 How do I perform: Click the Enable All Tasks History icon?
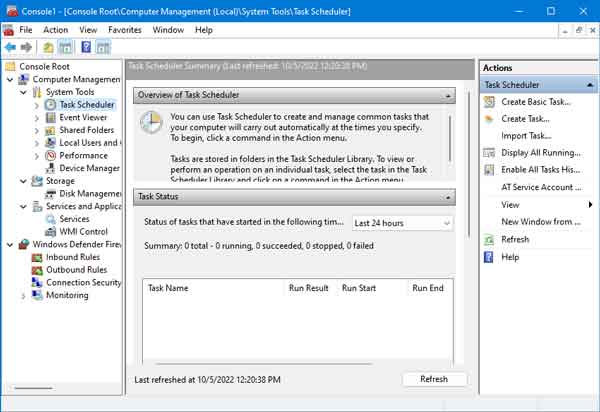489,169
